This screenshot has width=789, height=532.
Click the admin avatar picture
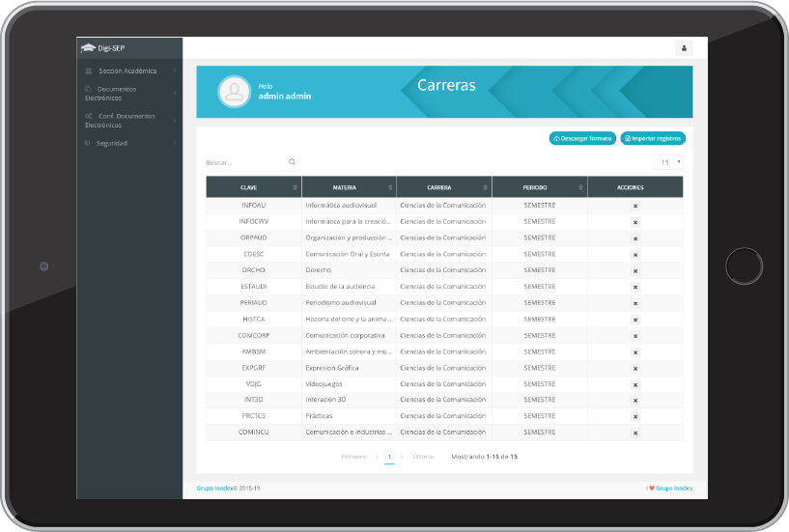tap(234, 92)
